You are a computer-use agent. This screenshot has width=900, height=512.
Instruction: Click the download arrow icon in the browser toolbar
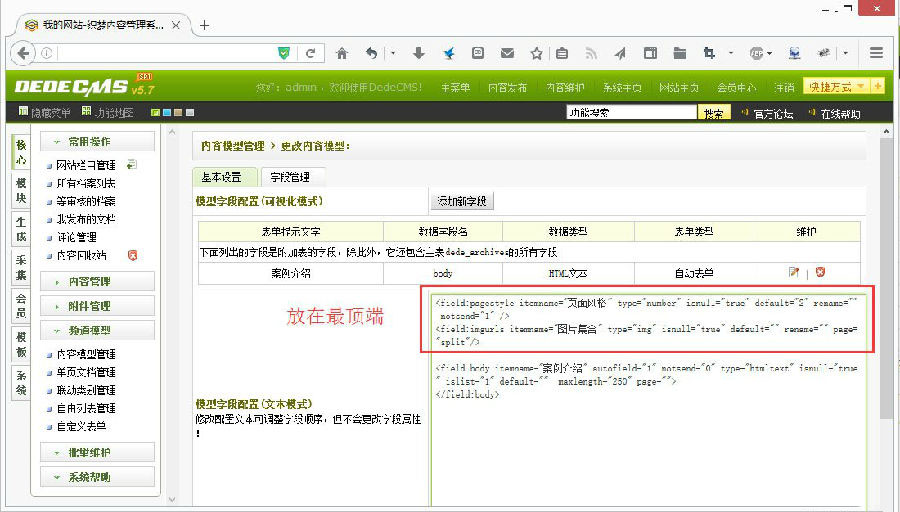point(419,53)
